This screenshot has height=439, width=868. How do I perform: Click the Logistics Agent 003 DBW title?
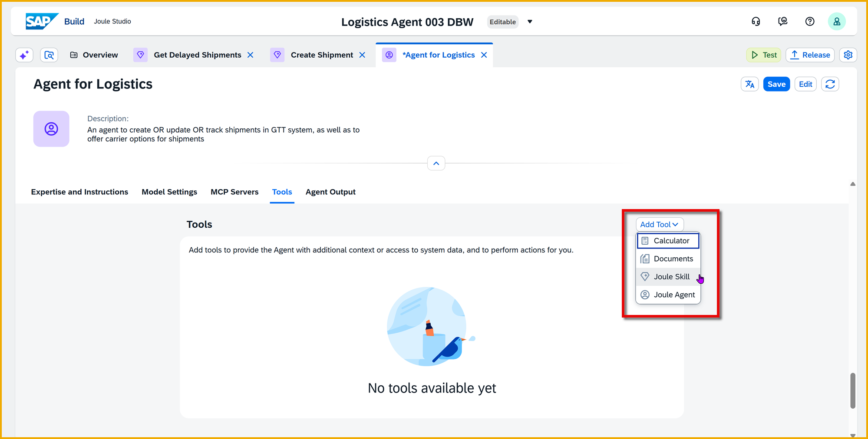[407, 22]
